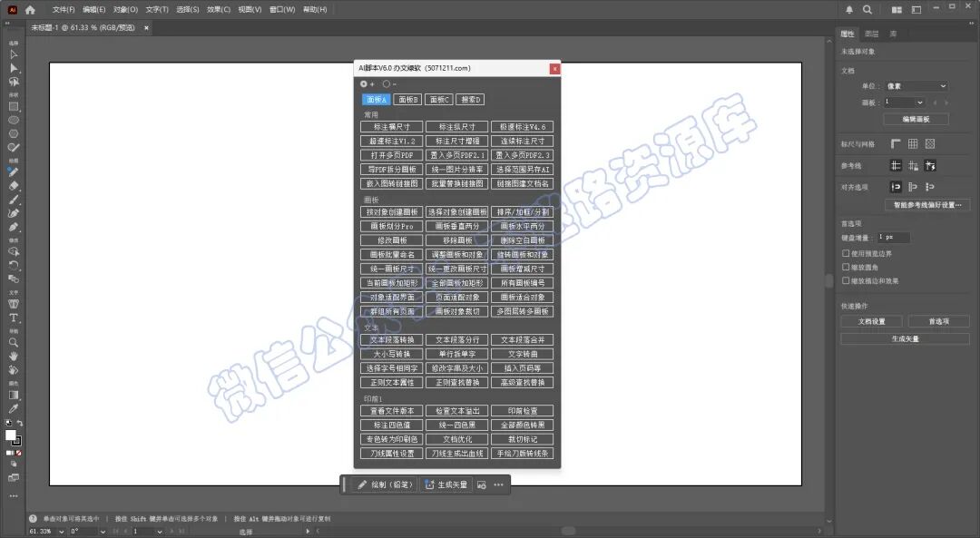Click the stroke swatch in toolbar
This screenshot has width=980, height=538.
click(x=17, y=441)
